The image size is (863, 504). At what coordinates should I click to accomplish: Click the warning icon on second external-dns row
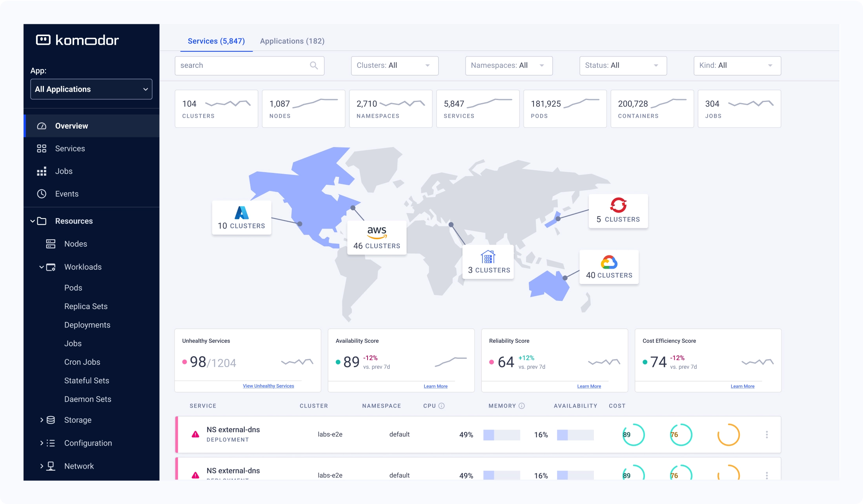195,475
